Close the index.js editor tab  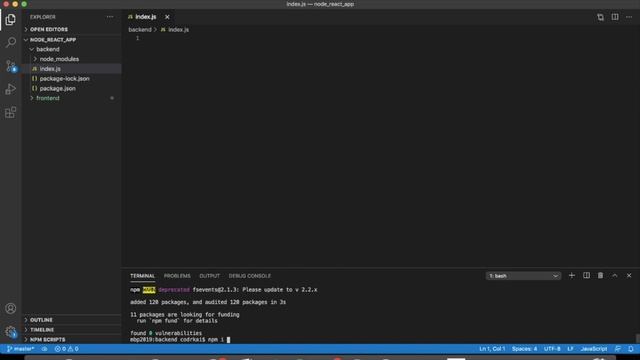click(x=167, y=17)
